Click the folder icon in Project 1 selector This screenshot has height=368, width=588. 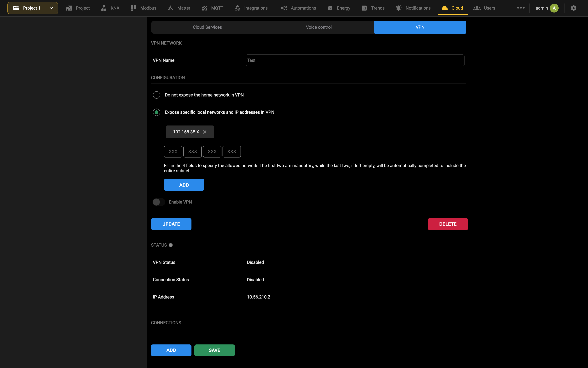(16, 8)
